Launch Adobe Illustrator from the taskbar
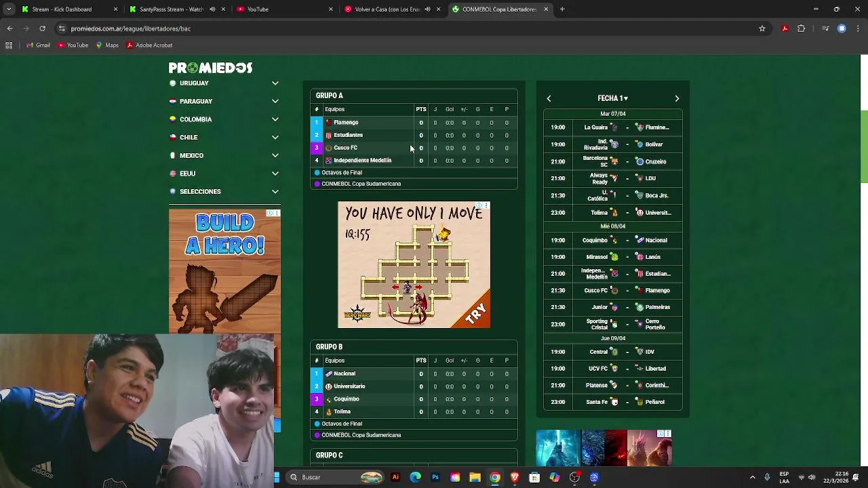Image resolution: width=868 pixels, height=488 pixels. pos(395,477)
